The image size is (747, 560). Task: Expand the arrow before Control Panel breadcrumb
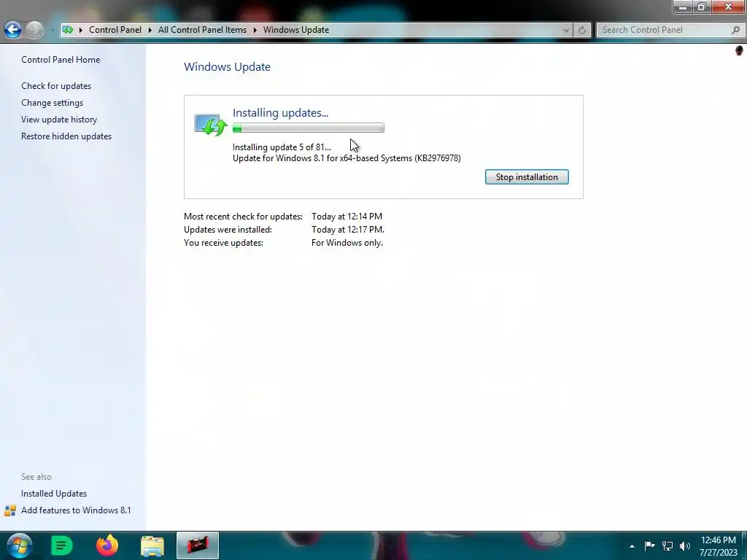coord(80,29)
